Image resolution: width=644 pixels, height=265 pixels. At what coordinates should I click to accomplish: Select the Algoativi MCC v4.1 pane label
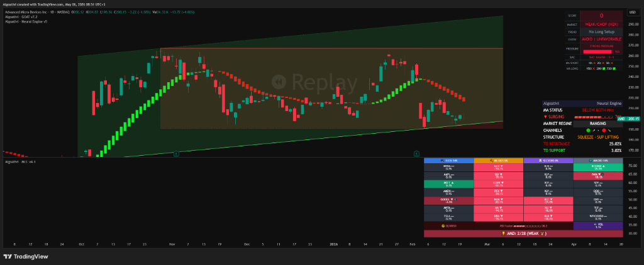coord(20,162)
